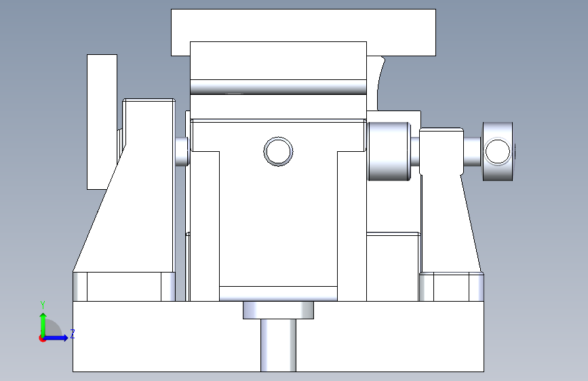Select the circular hole in the center block
This screenshot has height=381, width=588.
coord(278,151)
